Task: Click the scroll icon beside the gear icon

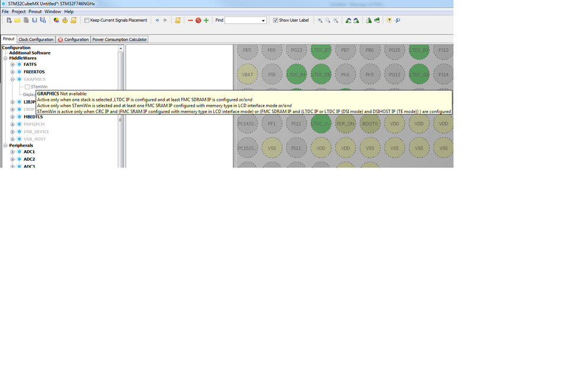Action: click(x=74, y=20)
